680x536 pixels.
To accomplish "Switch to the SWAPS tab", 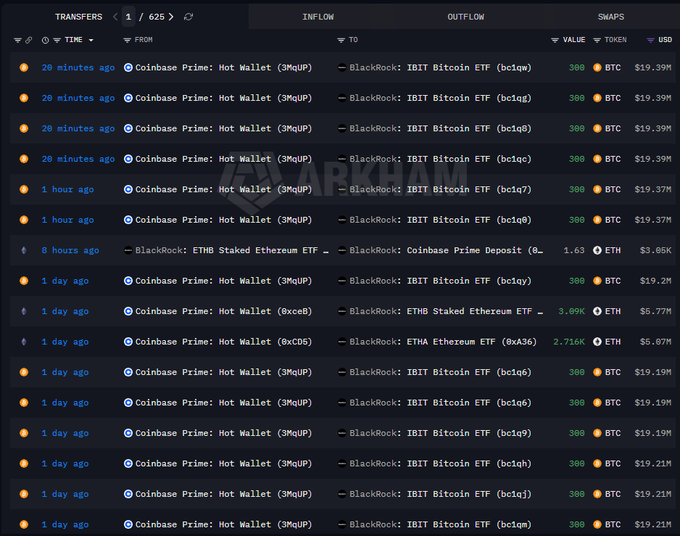I will tap(611, 17).
